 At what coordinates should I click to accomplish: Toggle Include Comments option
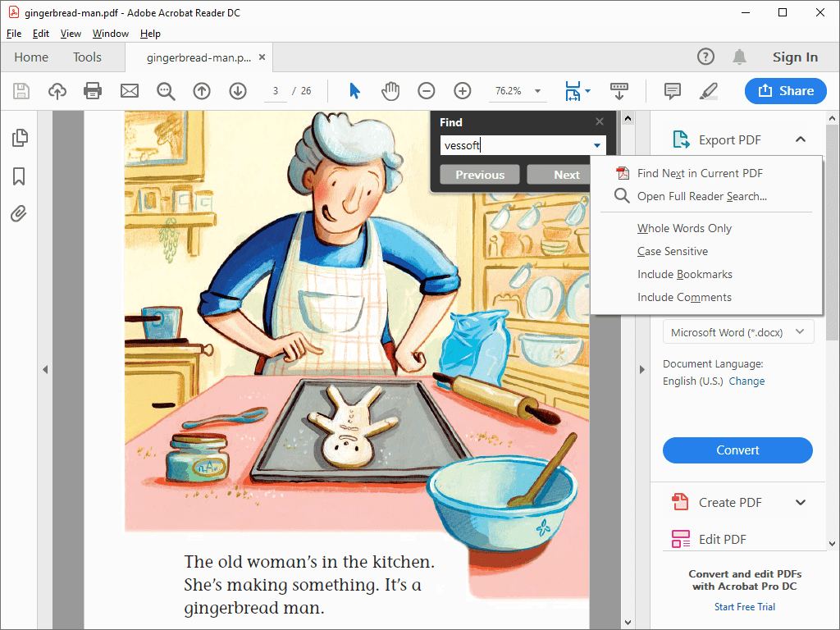point(684,297)
